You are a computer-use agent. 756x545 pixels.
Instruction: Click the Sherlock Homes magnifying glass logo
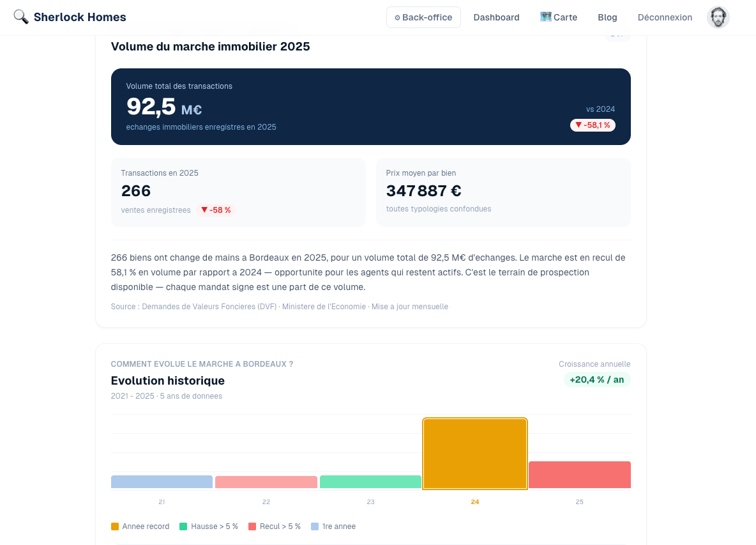(20, 17)
